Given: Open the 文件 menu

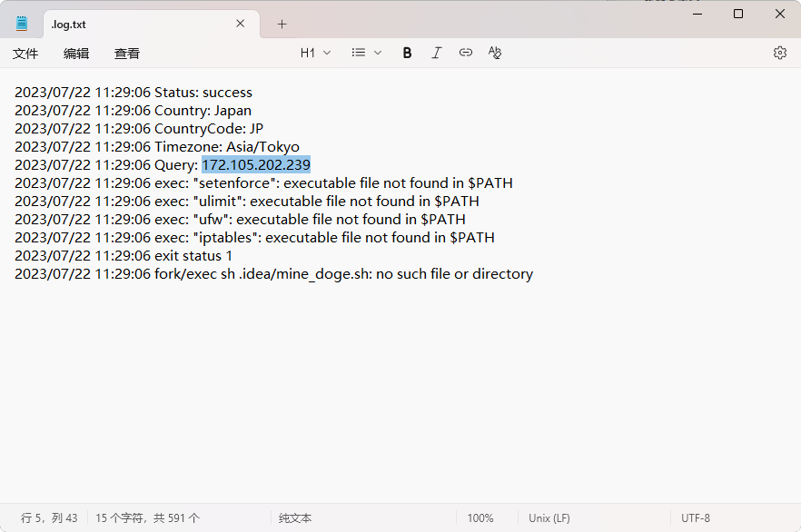Looking at the screenshot, I should click(x=25, y=53).
